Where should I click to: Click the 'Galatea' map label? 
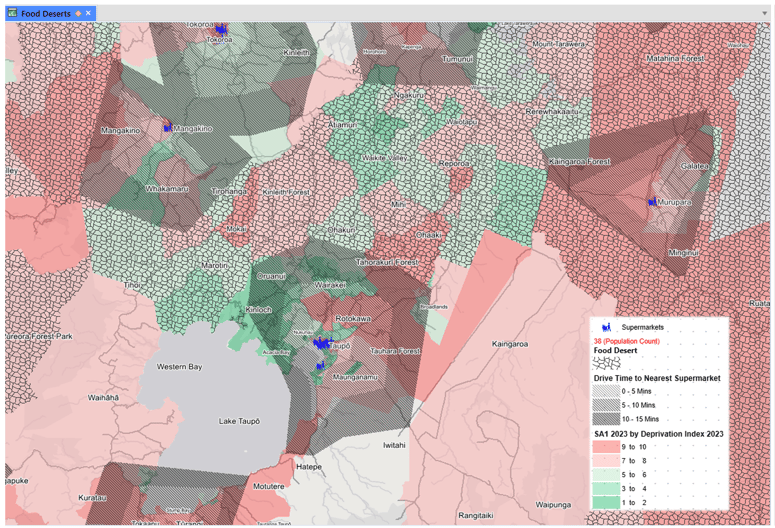tap(694, 166)
